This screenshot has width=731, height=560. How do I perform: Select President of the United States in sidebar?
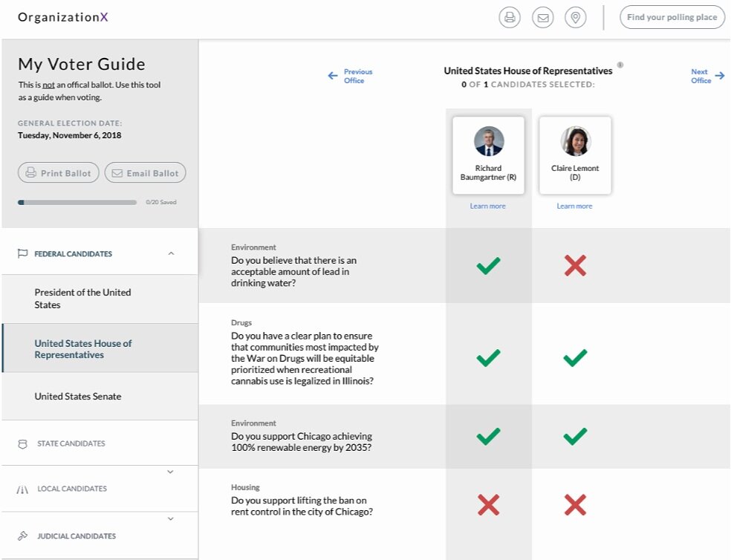[82, 299]
